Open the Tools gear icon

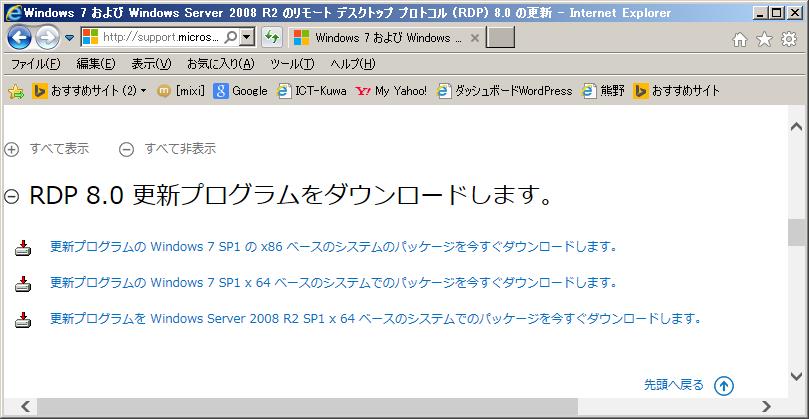pyautogui.click(x=789, y=39)
